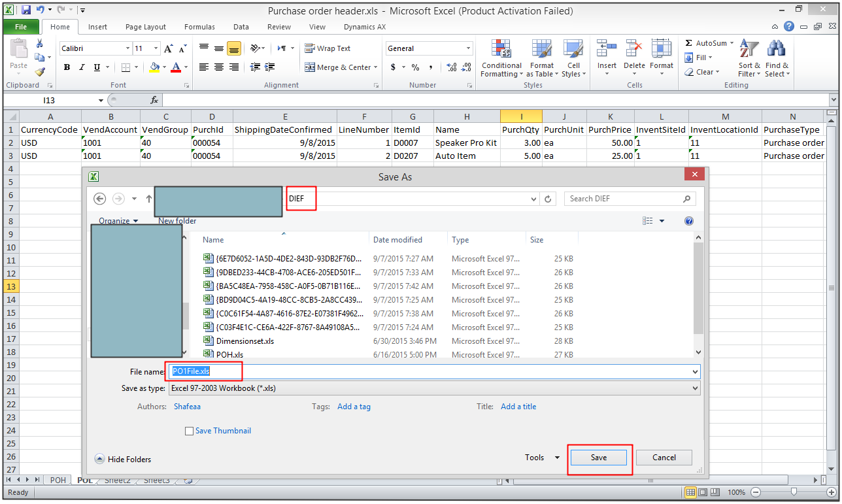Select cell with Speaker Pro Kit

(466, 143)
